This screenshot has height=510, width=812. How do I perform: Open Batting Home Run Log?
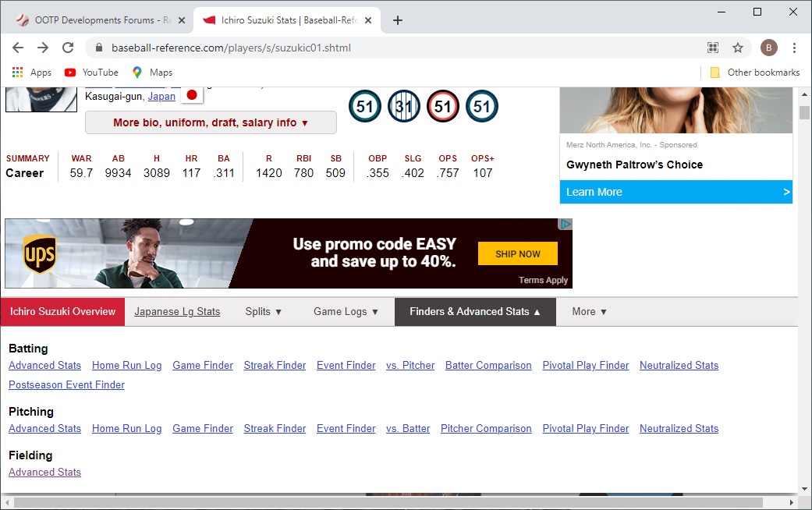[x=127, y=366]
